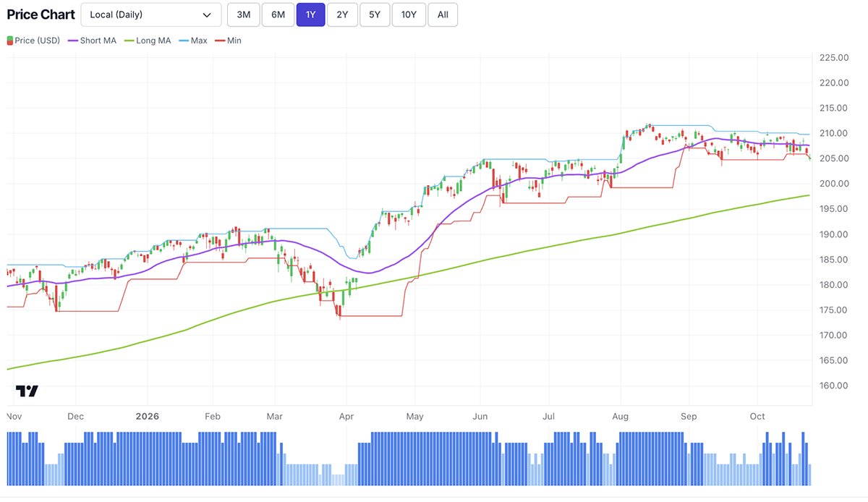
Task: Click the 210.00 price axis label
Action: [834, 133]
